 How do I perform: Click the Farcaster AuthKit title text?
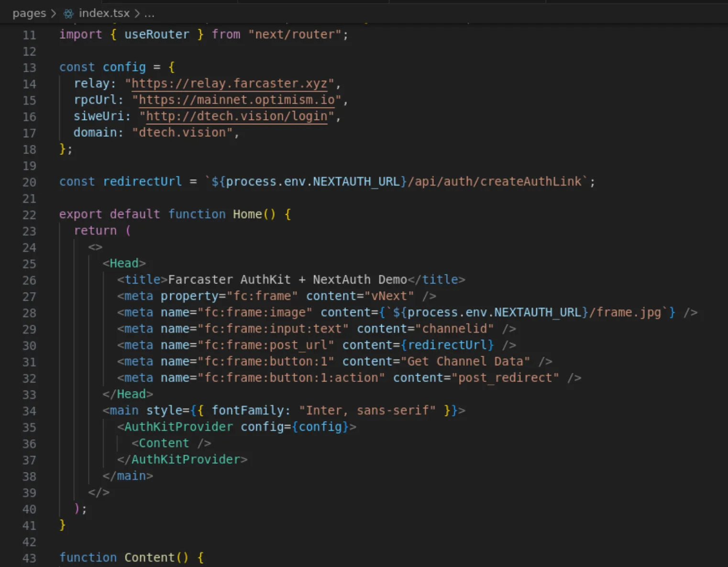(x=287, y=280)
